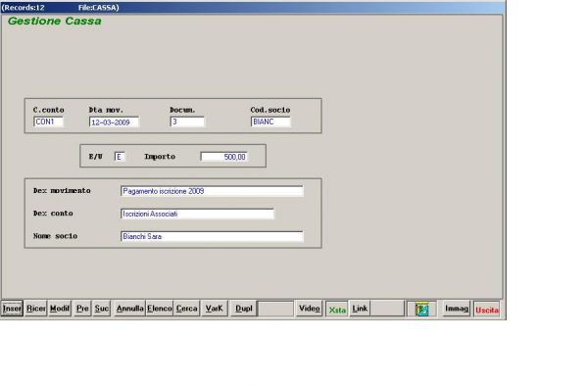Click the Des conto field Iscrizioni Associati
This screenshot has width=588, height=386.
tap(197, 214)
